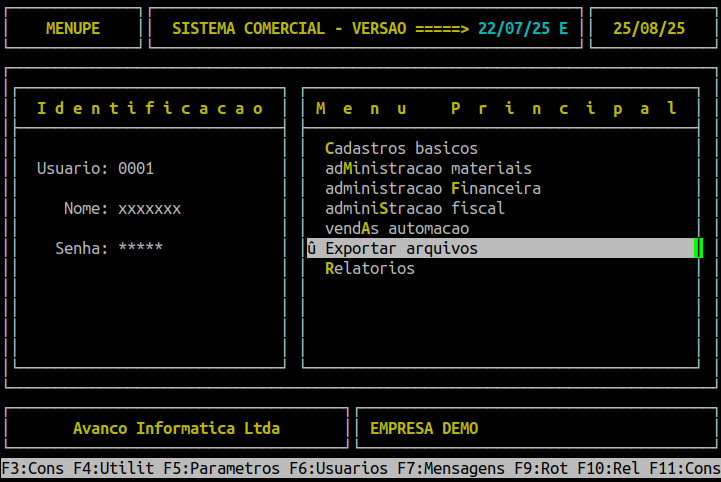Viewport: 721px width, 482px height.
Task: Click the green cursor block on highlighted row
Action: [698, 248]
